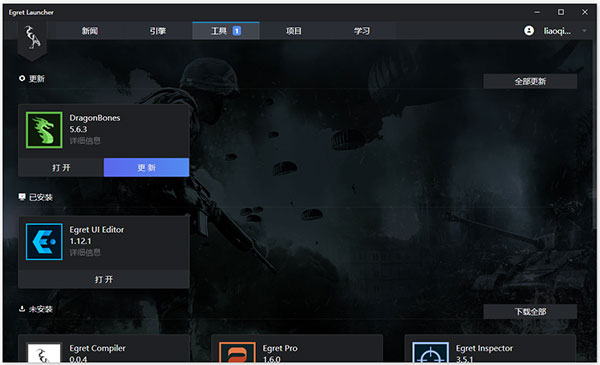Click 全部更新 update all button
Viewport: 600px width, 365px height.
tap(530, 81)
